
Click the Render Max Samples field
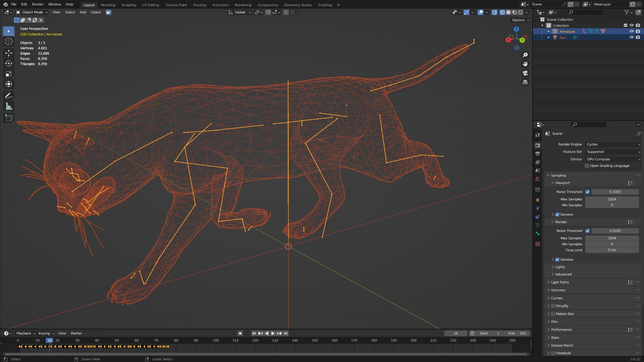coord(612,238)
